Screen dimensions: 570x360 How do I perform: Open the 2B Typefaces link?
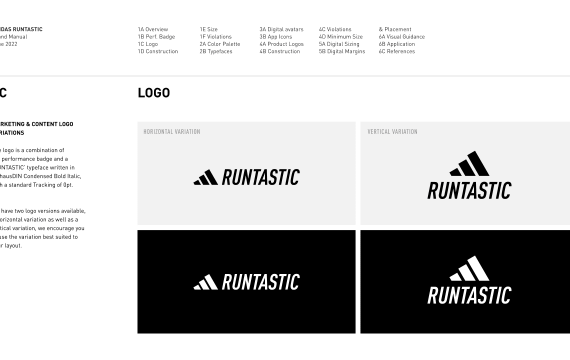216,51
